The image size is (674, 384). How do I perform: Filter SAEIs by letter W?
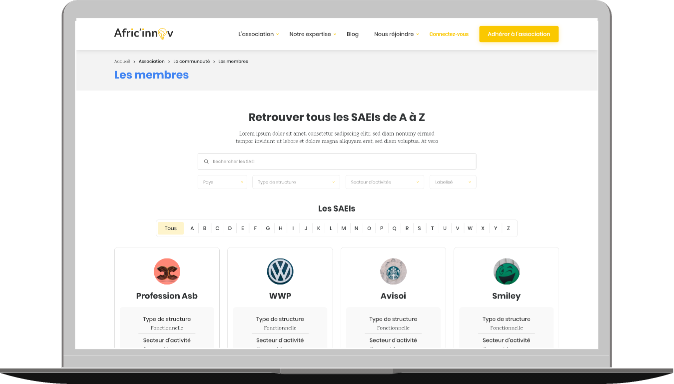[470, 228]
